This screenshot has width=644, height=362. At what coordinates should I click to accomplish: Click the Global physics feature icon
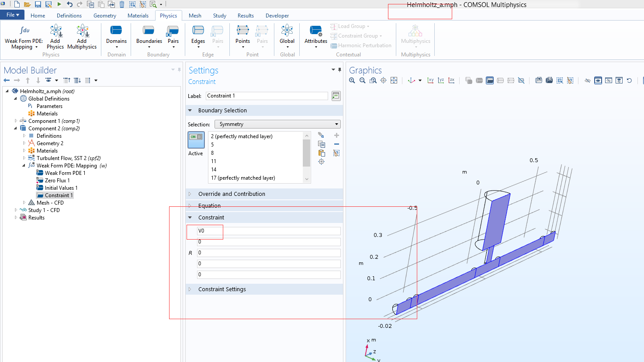click(x=287, y=31)
